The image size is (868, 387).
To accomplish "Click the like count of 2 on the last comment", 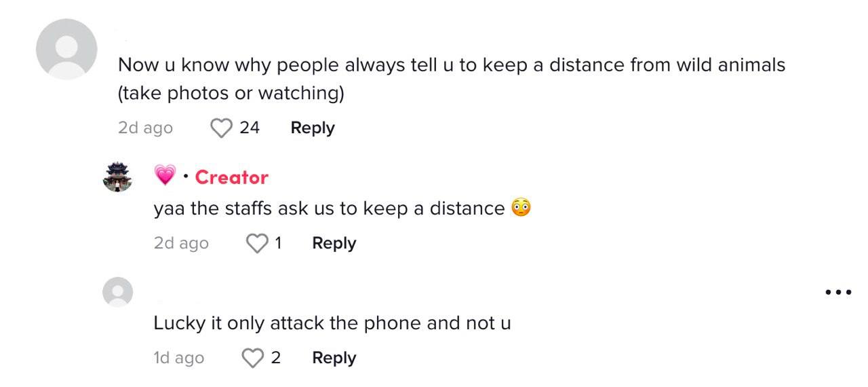I will tap(276, 358).
